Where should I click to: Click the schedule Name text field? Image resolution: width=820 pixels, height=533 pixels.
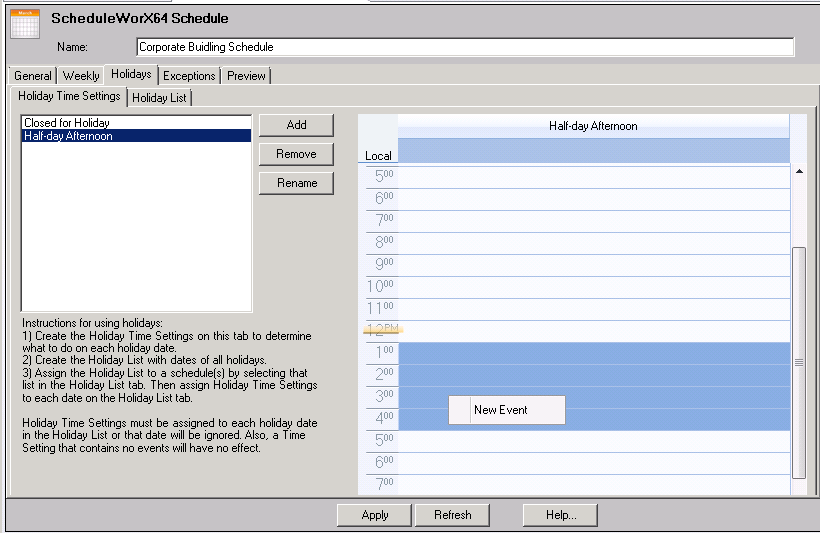coord(465,47)
